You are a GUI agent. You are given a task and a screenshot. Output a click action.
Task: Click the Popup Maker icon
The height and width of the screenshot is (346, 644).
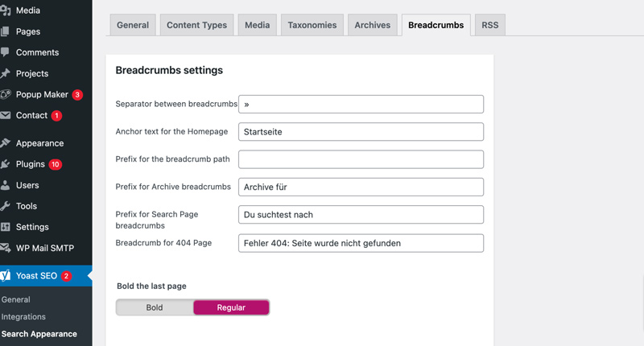pos(5,94)
